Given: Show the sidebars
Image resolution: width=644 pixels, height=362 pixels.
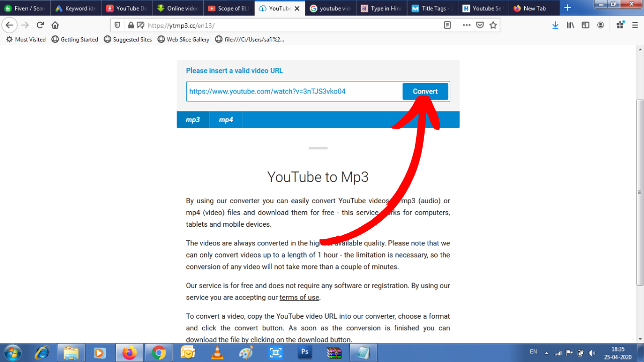Looking at the screenshot, I should [586, 25].
